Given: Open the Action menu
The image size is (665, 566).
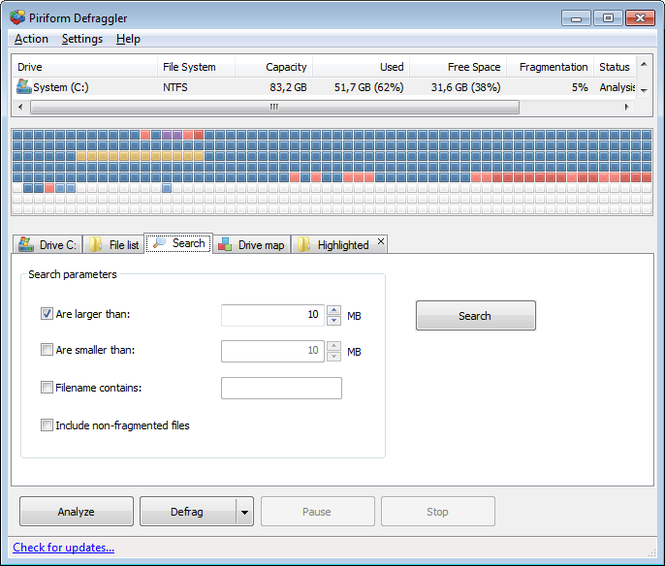Looking at the screenshot, I should [x=31, y=39].
